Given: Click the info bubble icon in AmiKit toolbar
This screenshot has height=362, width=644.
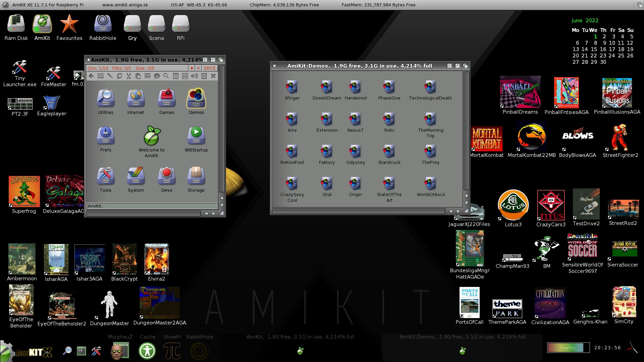Looking at the screenshot, I should tap(157, 76).
